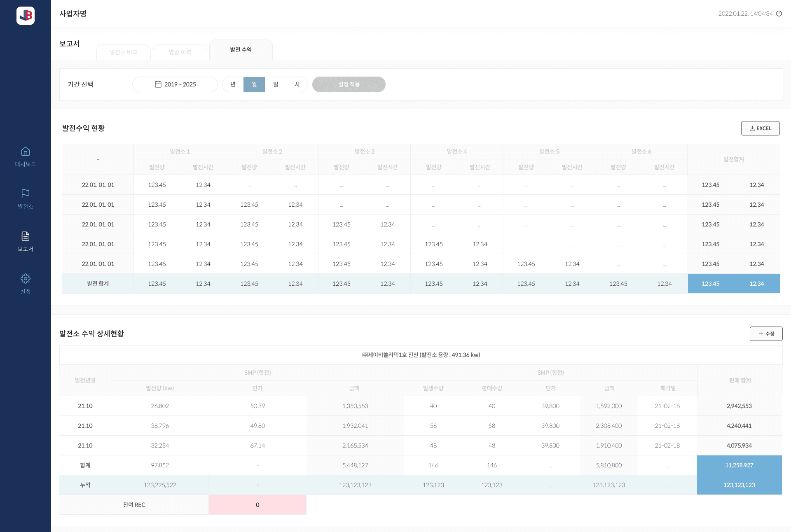This screenshot has height=532, width=791.
Task: Enable 시 view in the period selector
Action: (297, 84)
